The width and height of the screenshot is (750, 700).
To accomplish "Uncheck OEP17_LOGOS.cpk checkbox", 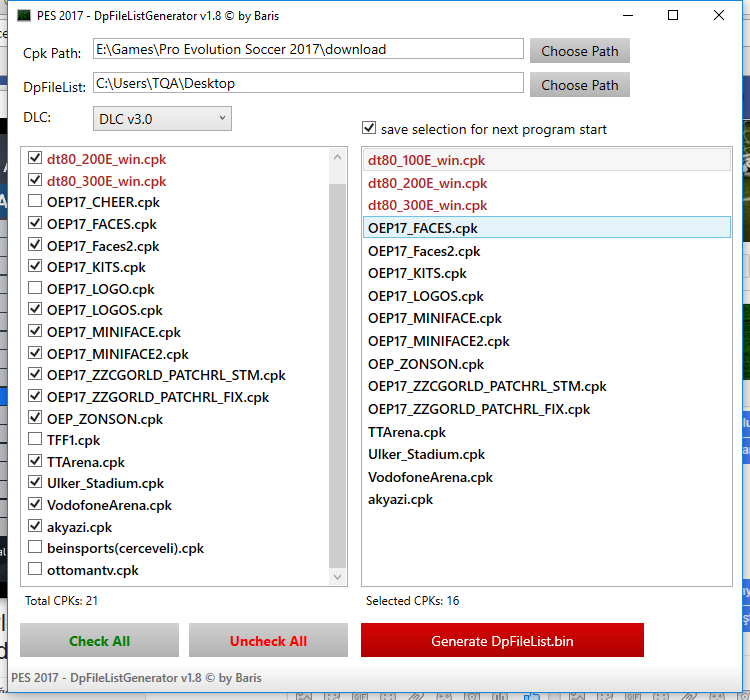I will click(35, 309).
